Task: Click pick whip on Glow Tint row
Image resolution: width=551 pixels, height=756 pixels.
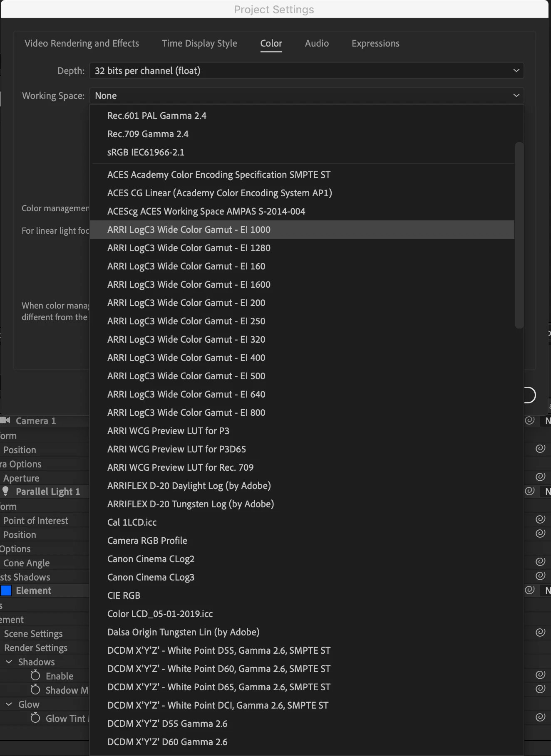Action: pyautogui.click(x=541, y=717)
